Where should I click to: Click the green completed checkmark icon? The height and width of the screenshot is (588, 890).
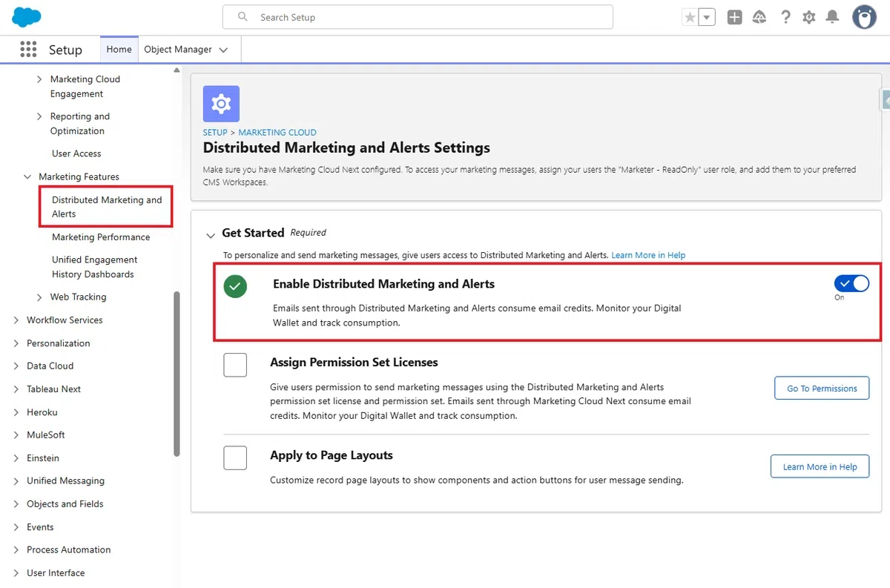235,287
